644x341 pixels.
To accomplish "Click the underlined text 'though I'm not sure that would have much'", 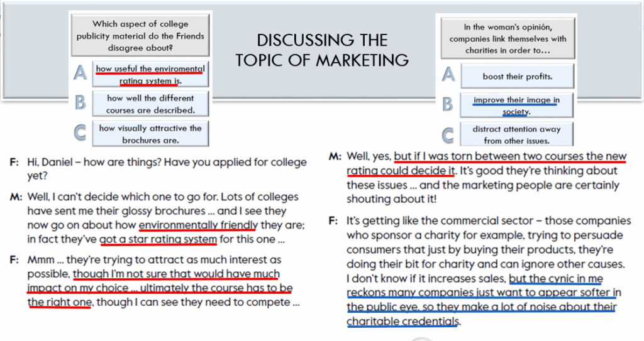I will (x=176, y=274).
